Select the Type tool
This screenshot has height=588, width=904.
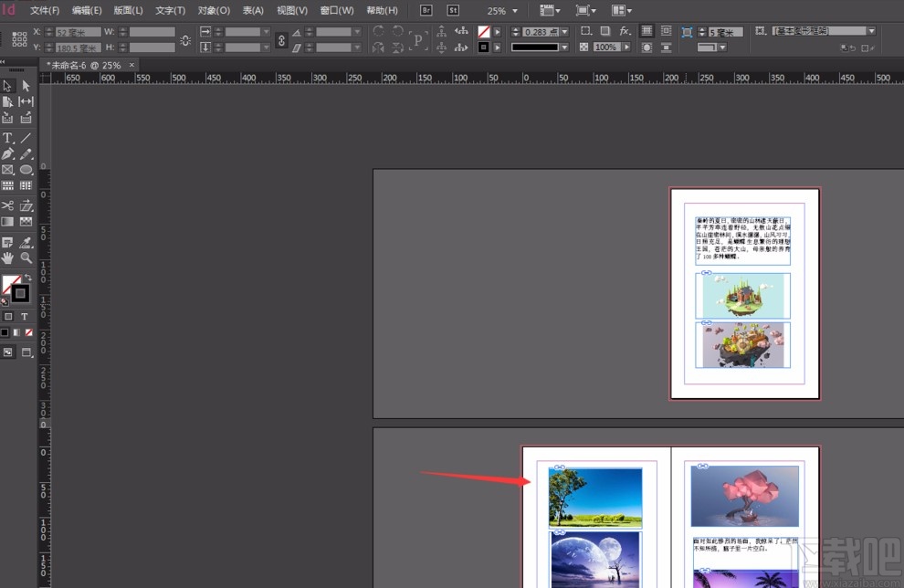7,138
